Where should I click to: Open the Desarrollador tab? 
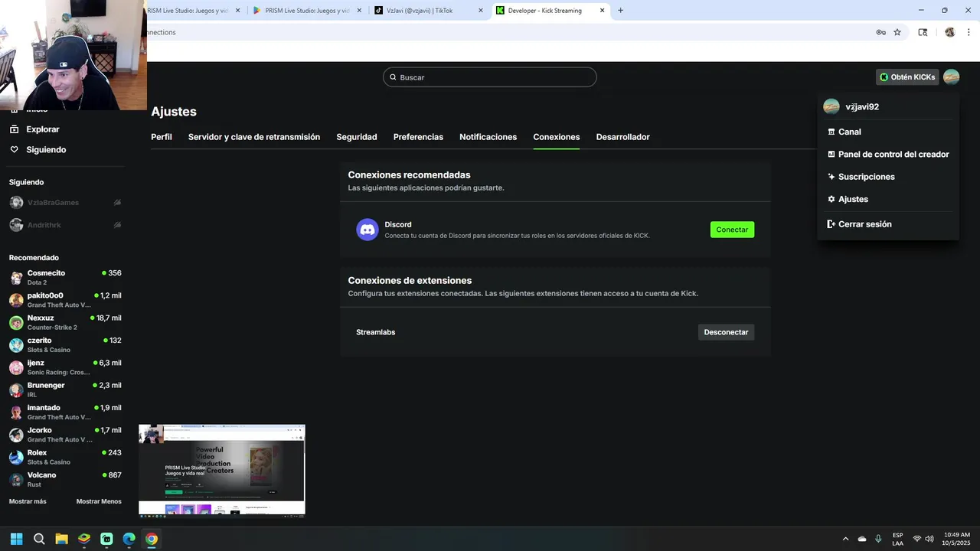coord(623,137)
